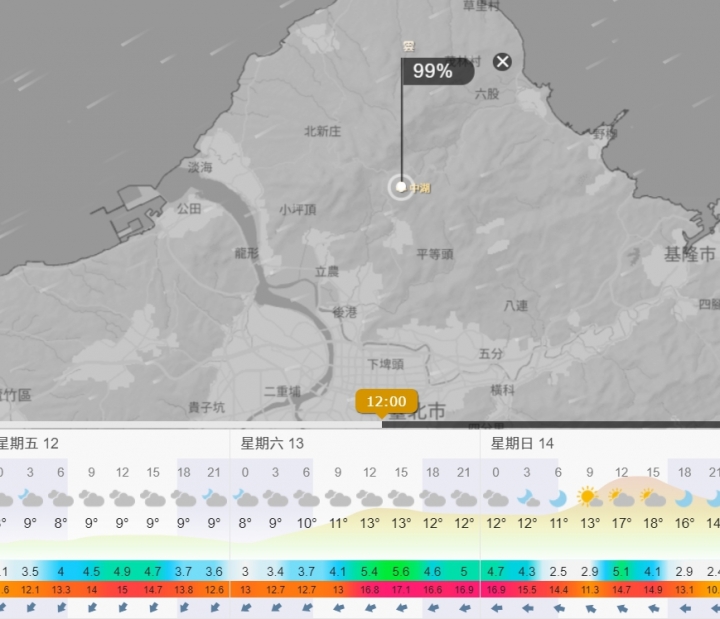The image size is (720, 619).
Task: Click Sunday's 15 o'clock wind direction arrow
Action: [653, 608]
